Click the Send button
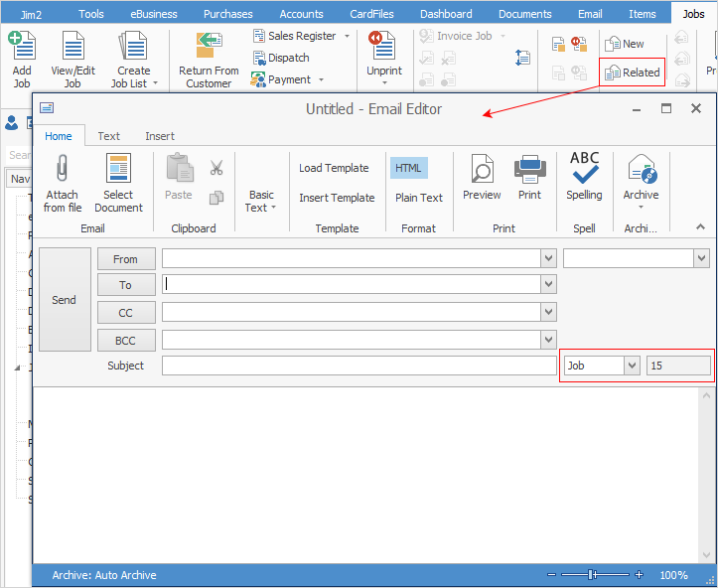Viewport: 718px width, 588px height. coord(64,300)
